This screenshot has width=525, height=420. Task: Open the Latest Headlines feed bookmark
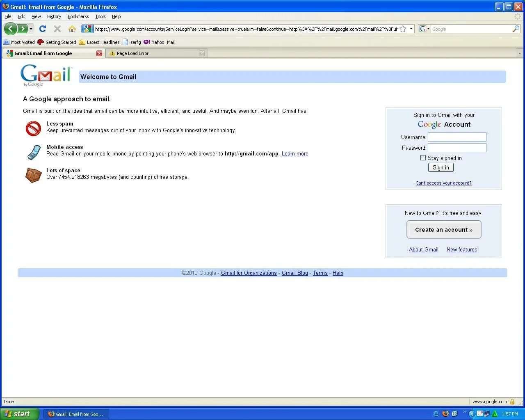[x=99, y=42]
